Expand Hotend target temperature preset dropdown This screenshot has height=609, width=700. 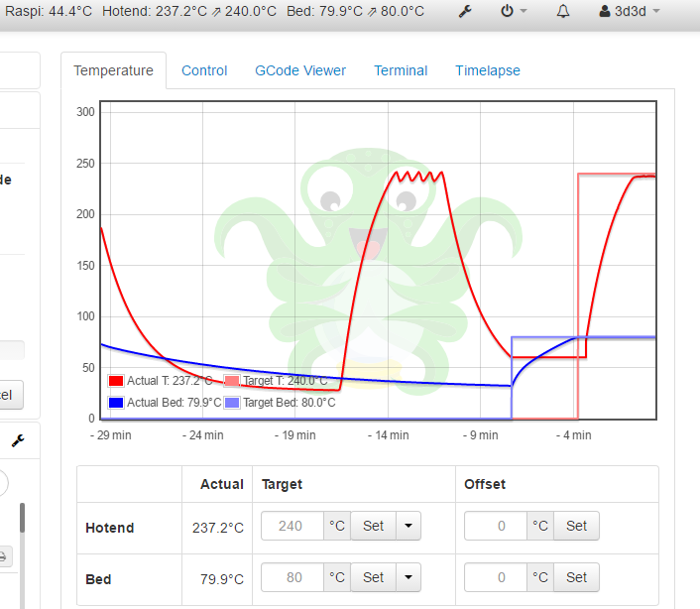[408, 526]
